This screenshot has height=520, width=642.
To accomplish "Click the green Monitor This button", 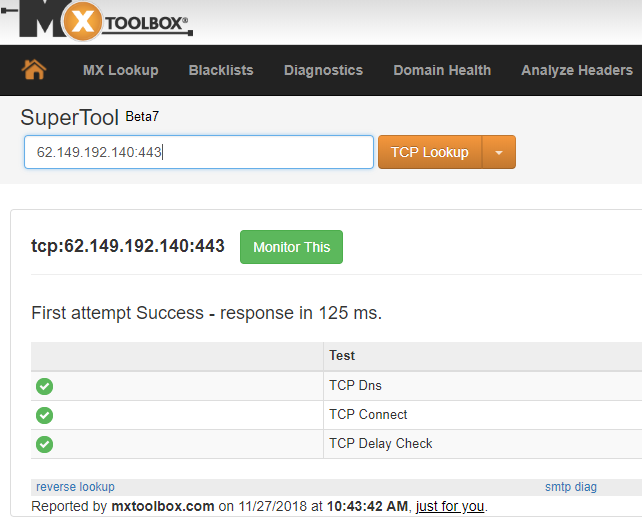I will 291,247.
